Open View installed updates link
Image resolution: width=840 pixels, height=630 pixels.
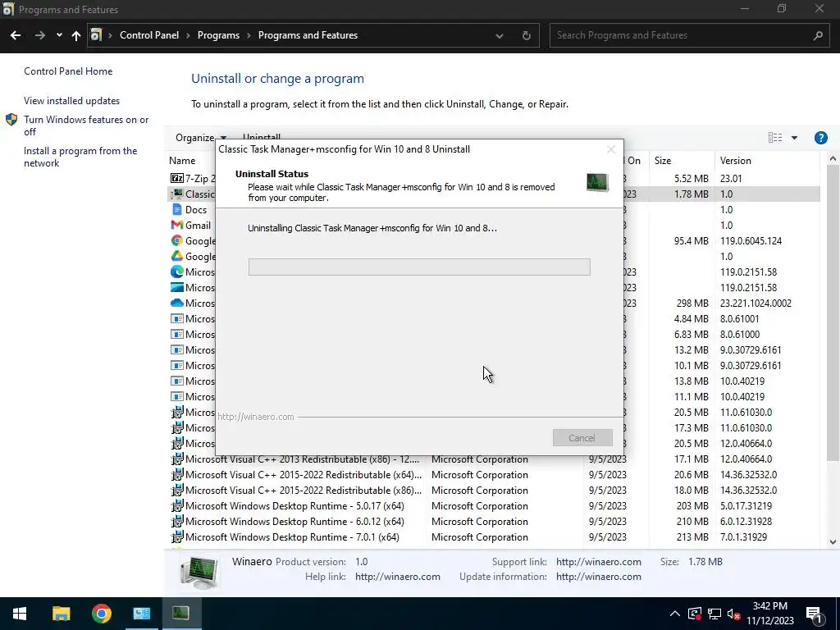(71, 101)
